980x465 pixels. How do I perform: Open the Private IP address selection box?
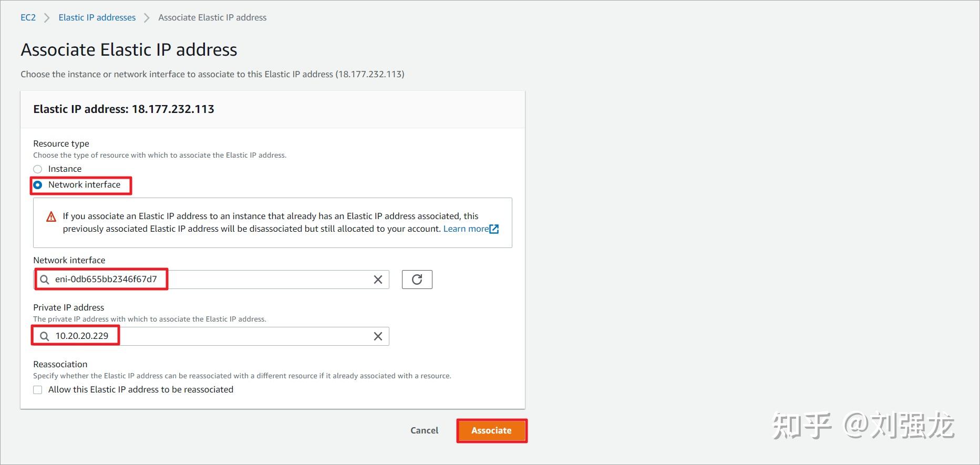(x=210, y=336)
